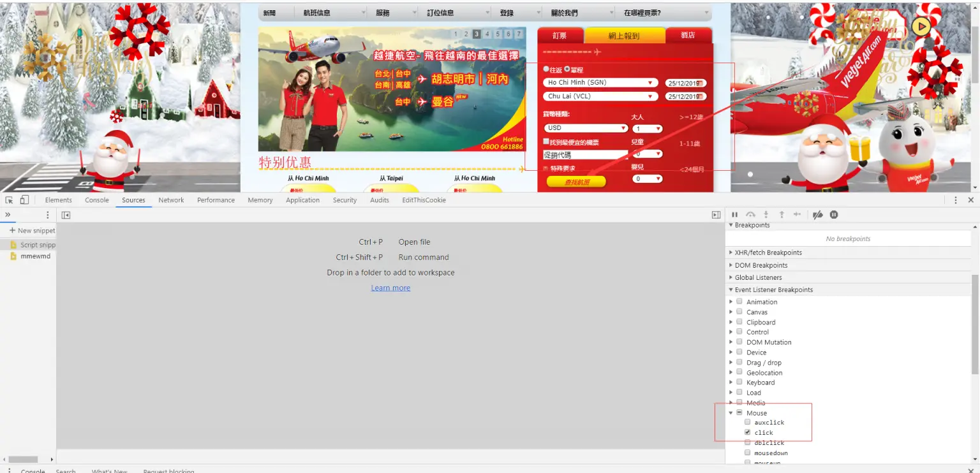Open the Sources navigator three-dot menu
Screen dimensions: 980x473
click(47, 215)
